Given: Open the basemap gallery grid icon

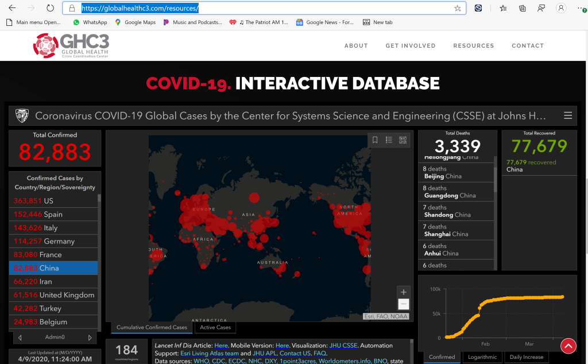Looking at the screenshot, I should tap(403, 140).
